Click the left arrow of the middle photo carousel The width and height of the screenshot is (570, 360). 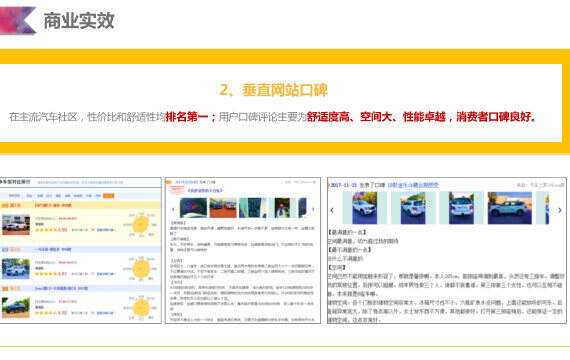pos(173,209)
